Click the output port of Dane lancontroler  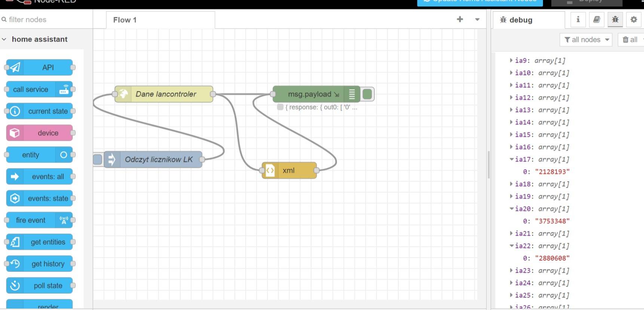tap(213, 94)
